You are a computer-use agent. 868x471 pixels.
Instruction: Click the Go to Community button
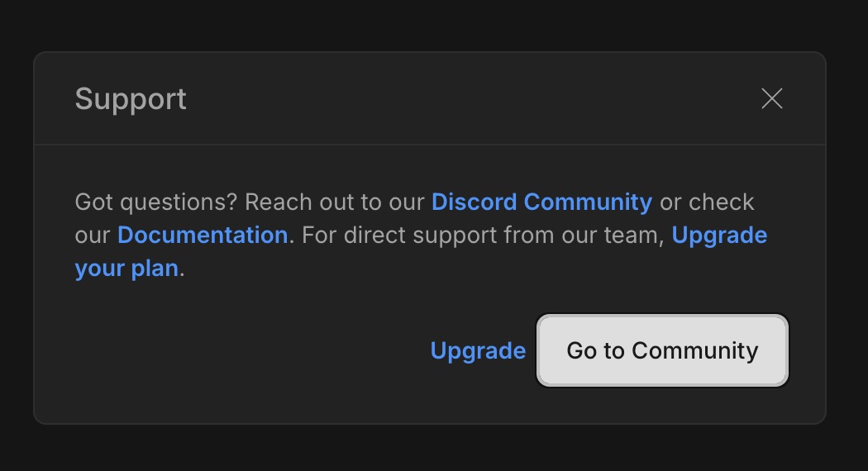tap(662, 350)
